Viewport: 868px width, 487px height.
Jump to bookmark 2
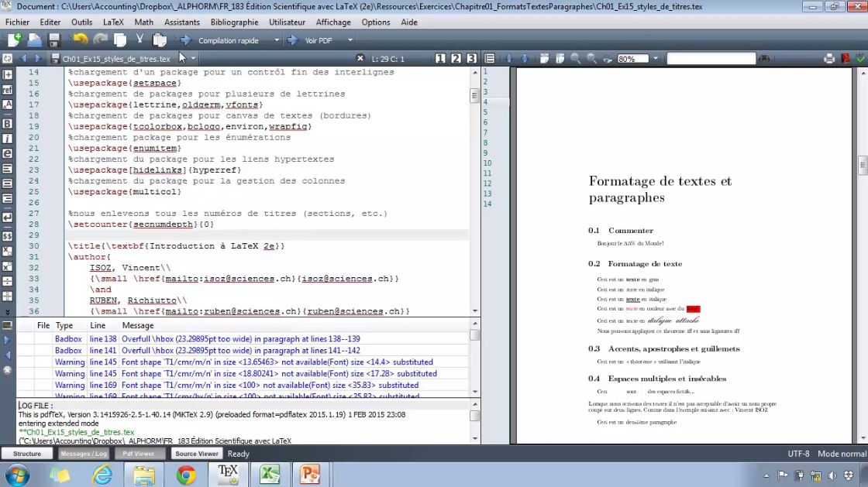456,58
